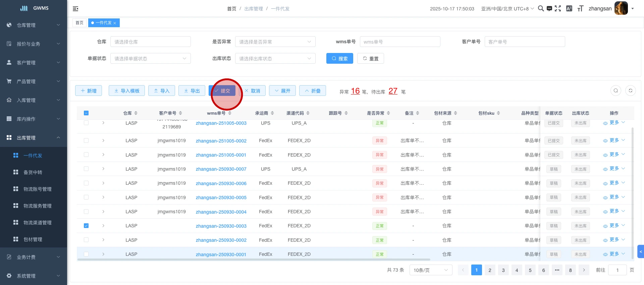Expand the zhangsan-251005-0002 row details
644x285 pixels.
103,140
